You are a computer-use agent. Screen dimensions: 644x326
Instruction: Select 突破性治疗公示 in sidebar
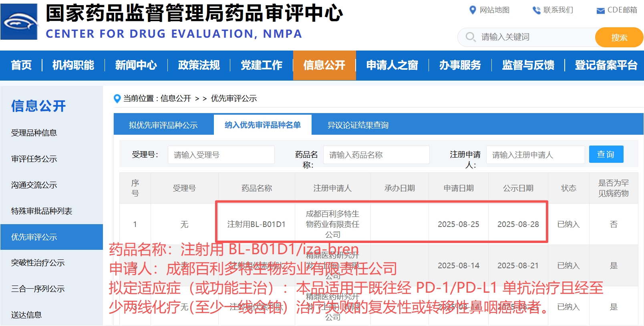(38, 263)
